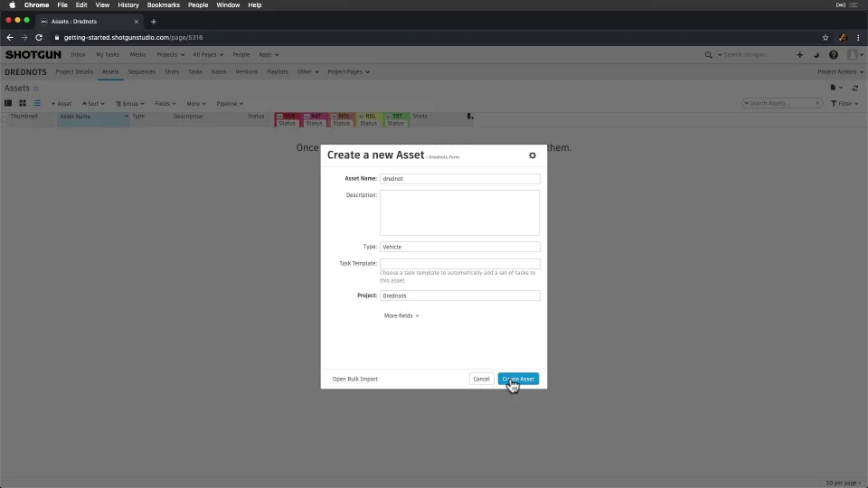Open Project Actions dropdown
868x488 pixels.
coord(840,72)
